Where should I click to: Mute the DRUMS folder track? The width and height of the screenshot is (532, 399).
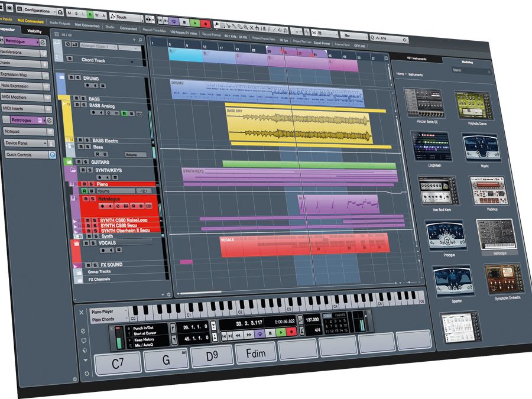click(x=72, y=77)
